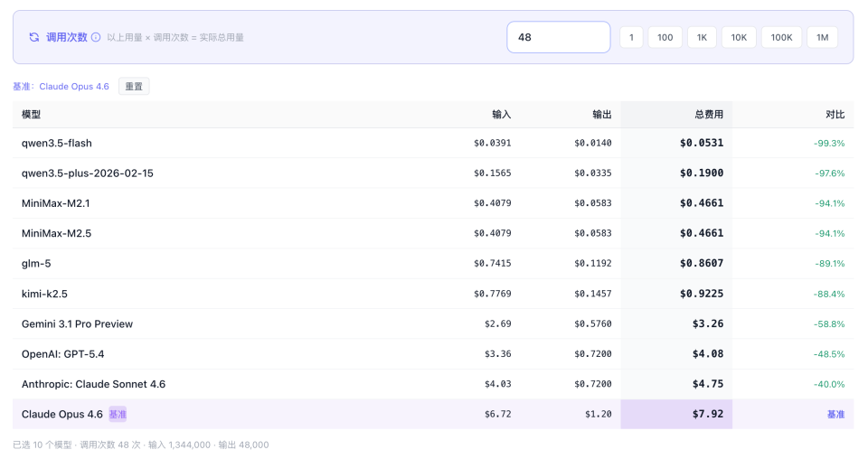868x459 pixels.
Task: Select the Gemini 3.1 Pro Preview row
Action: (77, 323)
